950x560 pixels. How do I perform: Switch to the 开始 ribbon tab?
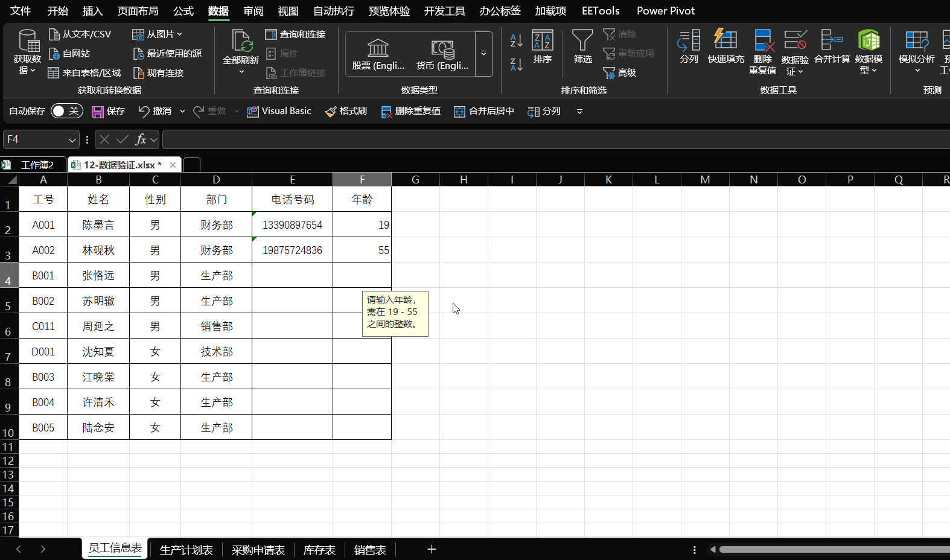[57, 11]
